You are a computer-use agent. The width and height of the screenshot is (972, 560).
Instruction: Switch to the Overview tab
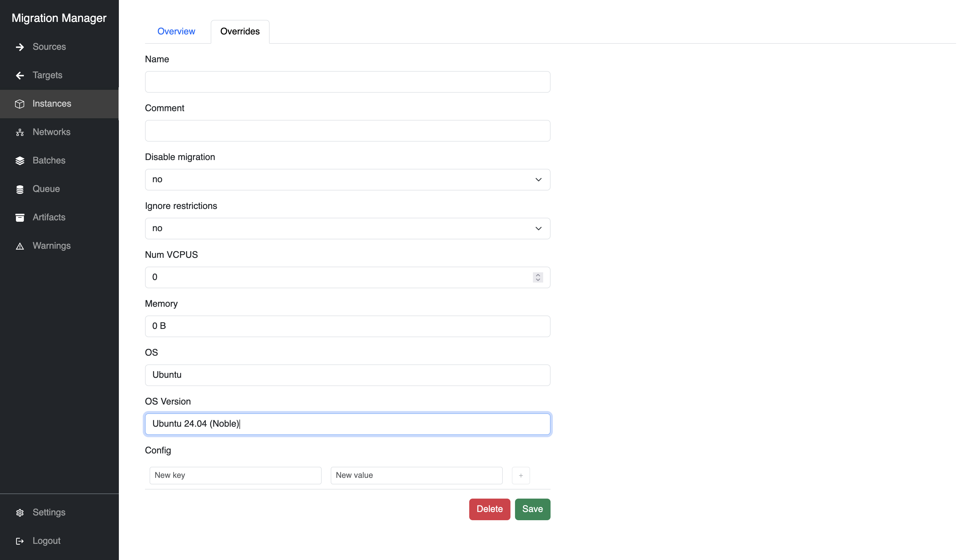tap(176, 32)
